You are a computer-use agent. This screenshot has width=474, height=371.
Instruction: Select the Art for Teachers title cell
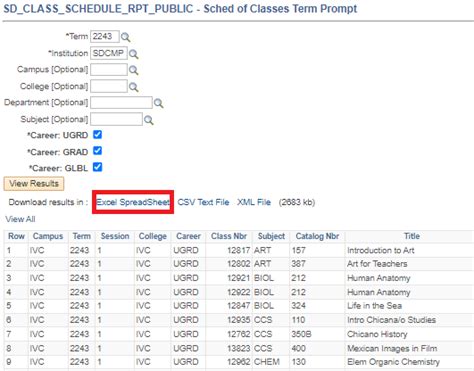click(x=377, y=264)
